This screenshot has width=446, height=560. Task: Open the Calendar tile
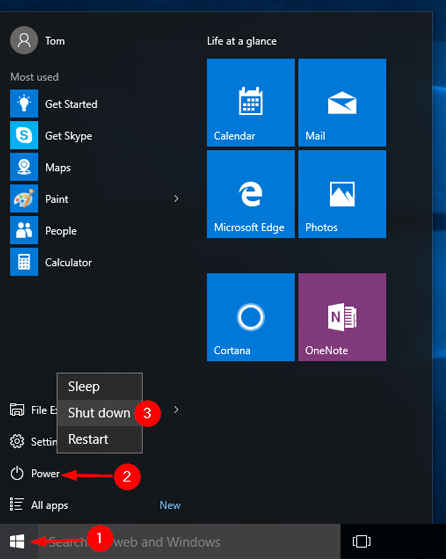(251, 102)
